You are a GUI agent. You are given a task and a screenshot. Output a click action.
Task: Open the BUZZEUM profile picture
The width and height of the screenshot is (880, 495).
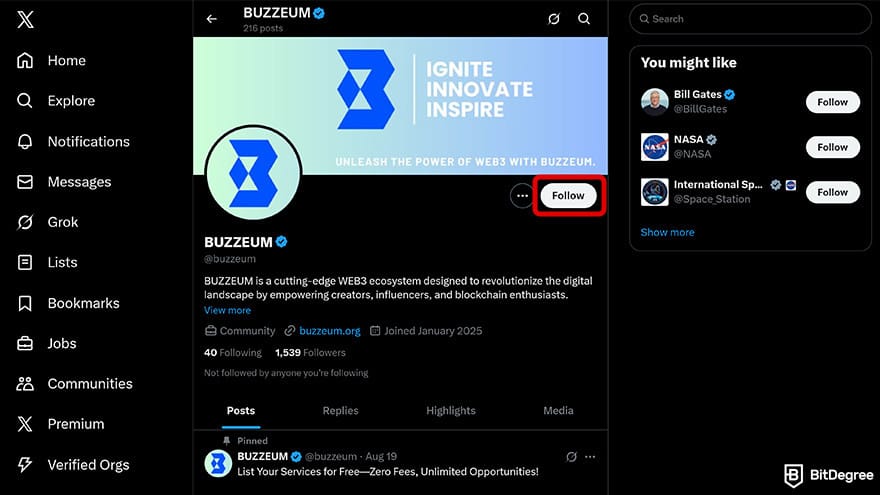pyautogui.click(x=253, y=174)
